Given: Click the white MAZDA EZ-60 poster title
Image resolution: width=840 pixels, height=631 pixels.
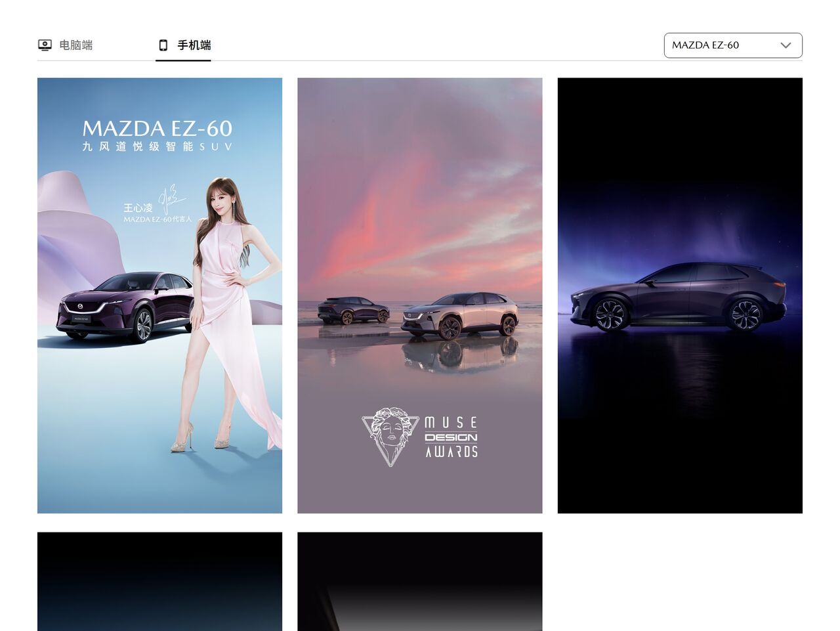Looking at the screenshot, I should (157, 128).
